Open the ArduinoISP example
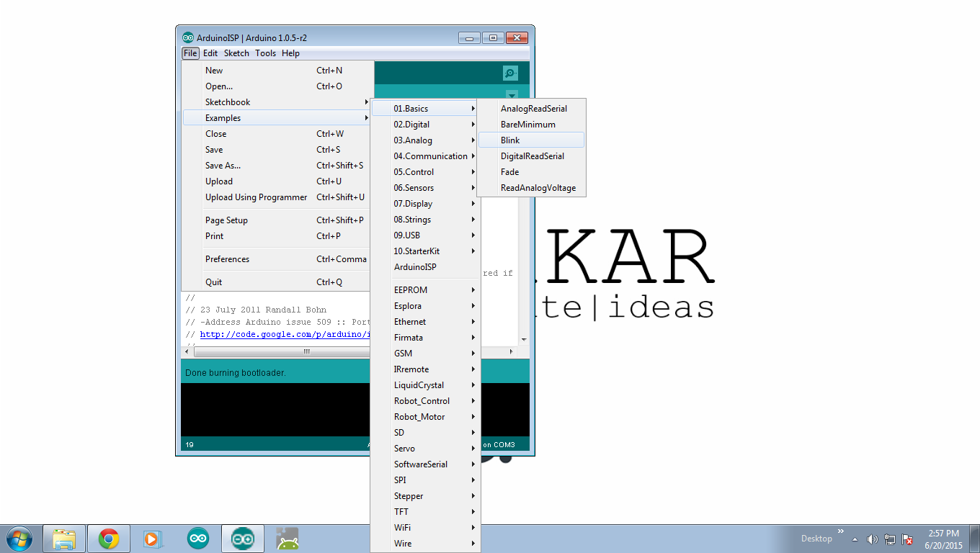This screenshot has width=980, height=553. pyautogui.click(x=425, y=267)
